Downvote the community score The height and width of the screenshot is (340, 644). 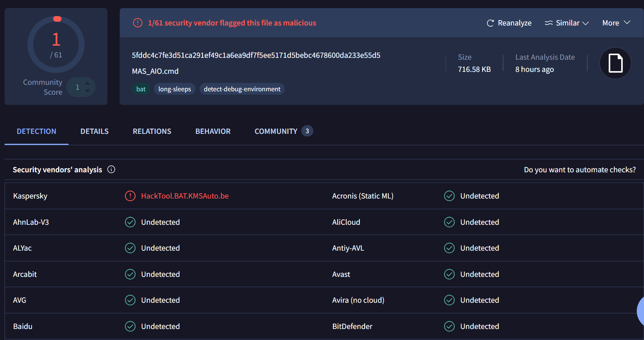[x=88, y=91]
